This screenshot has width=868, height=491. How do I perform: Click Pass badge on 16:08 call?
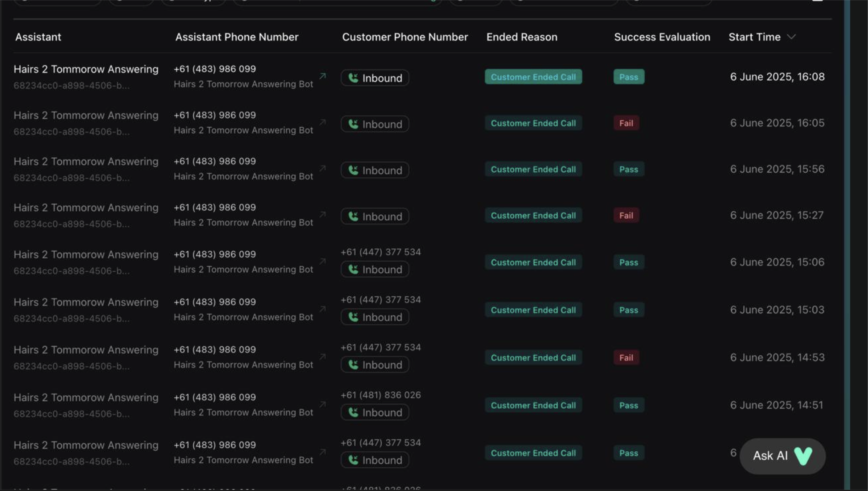[629, 77]
